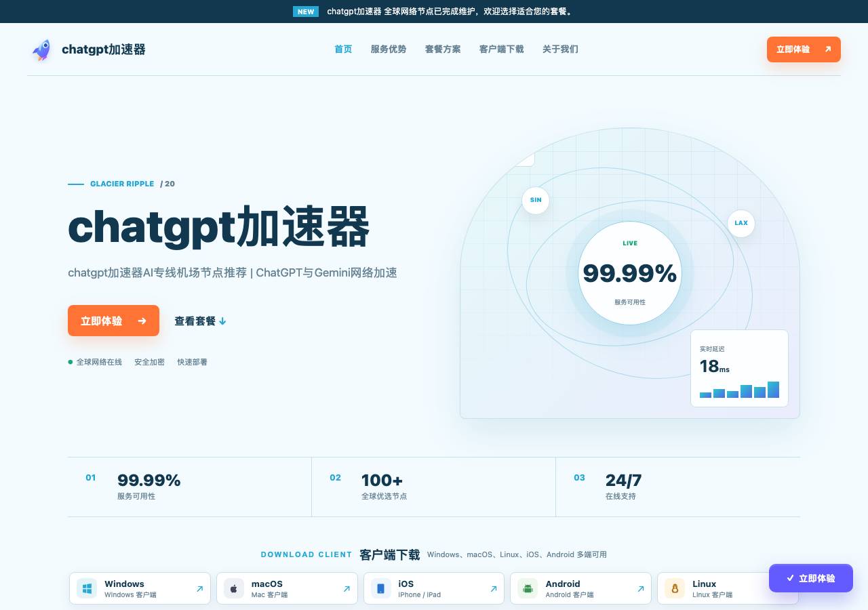Click the header 立即体验 button

coord(804,49)
